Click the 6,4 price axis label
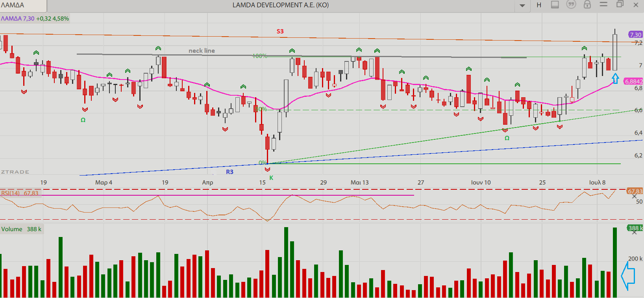The image size is (644, 298). [638, 133]
